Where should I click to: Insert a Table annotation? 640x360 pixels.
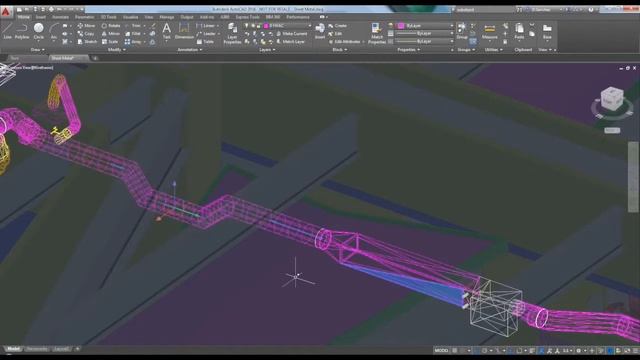205,42
